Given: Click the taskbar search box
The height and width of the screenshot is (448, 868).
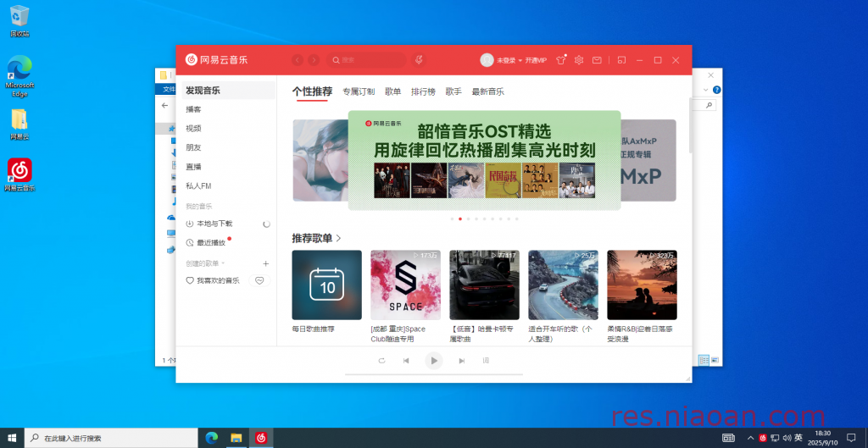Looking at the screenshot, I should point(111,438).
